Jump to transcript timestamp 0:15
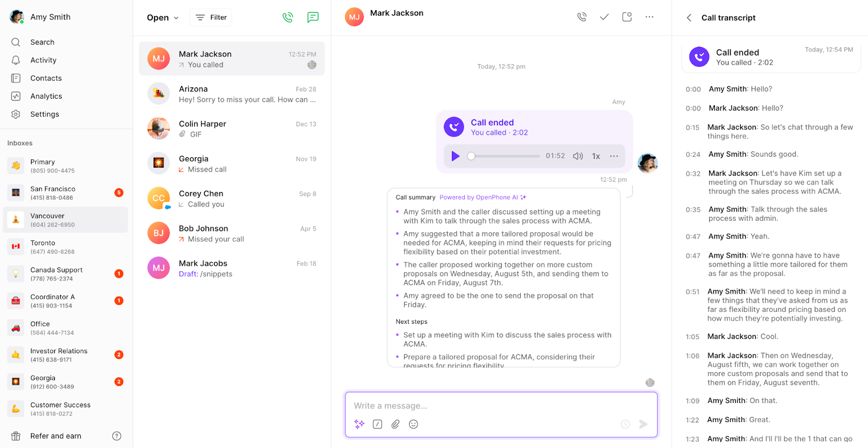The image size is (868, 448). [x=692, y=127]
